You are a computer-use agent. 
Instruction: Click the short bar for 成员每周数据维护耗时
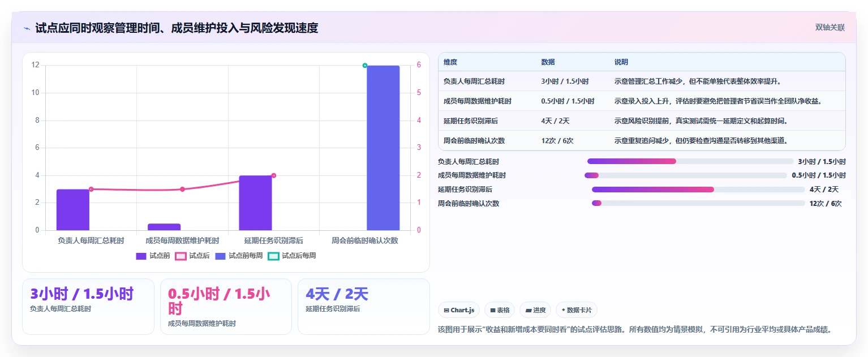(x=164, y=227)
